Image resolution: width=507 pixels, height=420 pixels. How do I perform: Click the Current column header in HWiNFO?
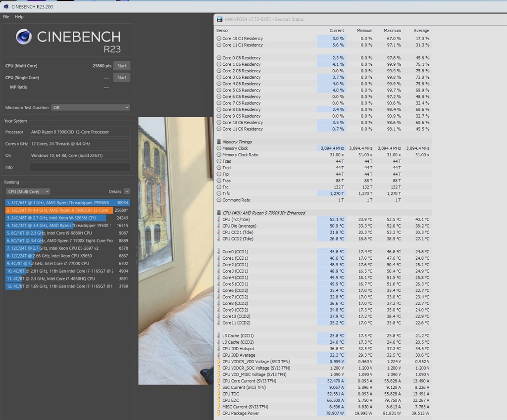click(x=337, y=30)
